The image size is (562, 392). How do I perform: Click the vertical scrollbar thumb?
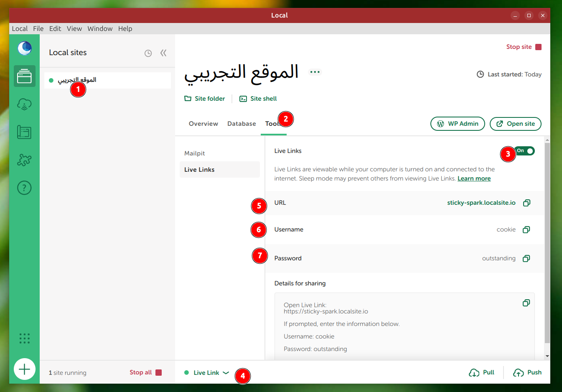[547, 242]
